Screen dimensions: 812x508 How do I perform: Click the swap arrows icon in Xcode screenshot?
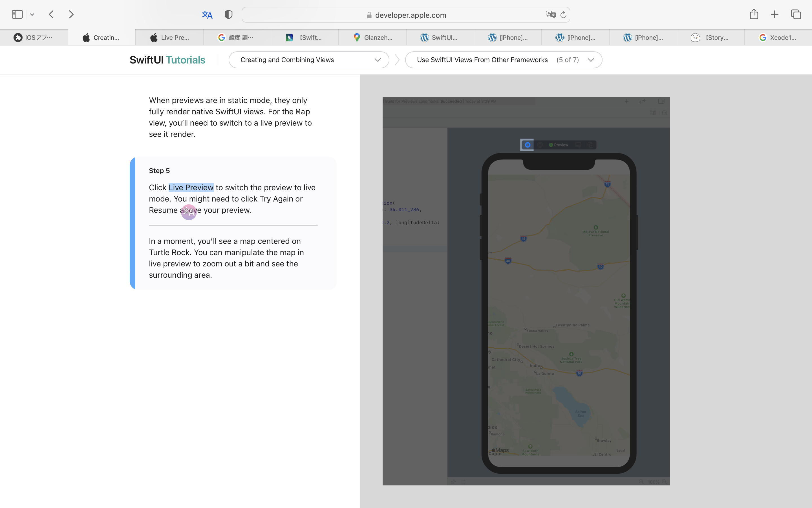pos(642,101)
